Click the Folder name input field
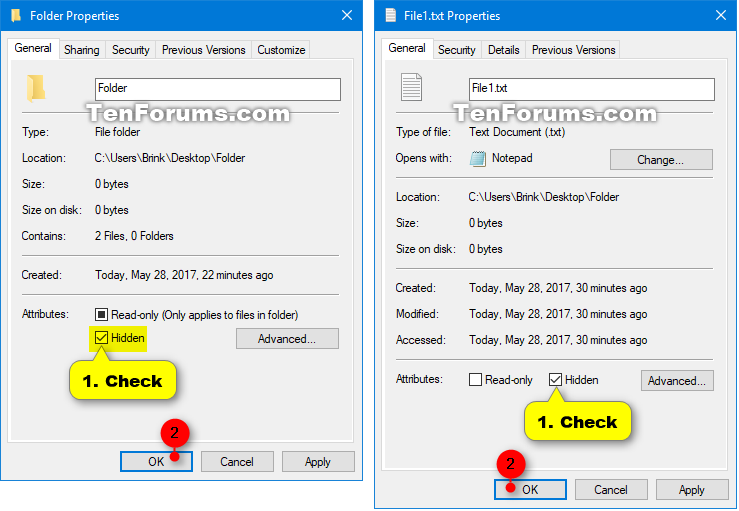739x511 pixels. point(217,89)
